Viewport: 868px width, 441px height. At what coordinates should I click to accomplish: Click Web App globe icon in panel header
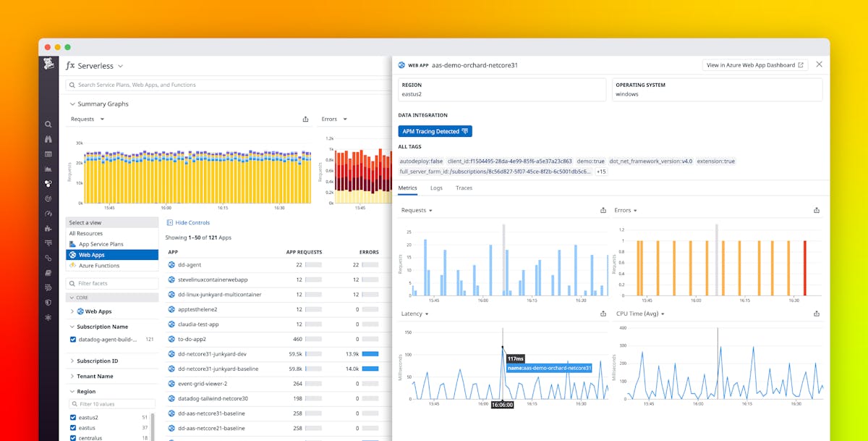pyautogui.click(x=401, y=65)
